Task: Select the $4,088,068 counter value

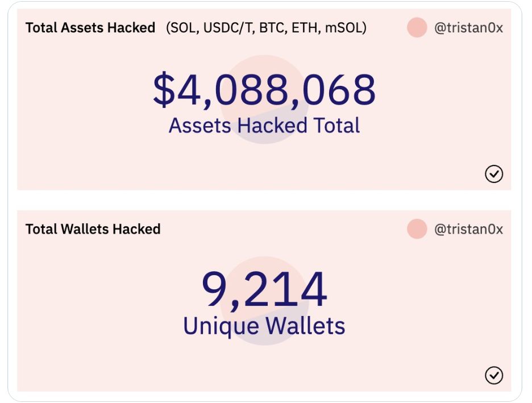Action: click(x=264, y=90)
